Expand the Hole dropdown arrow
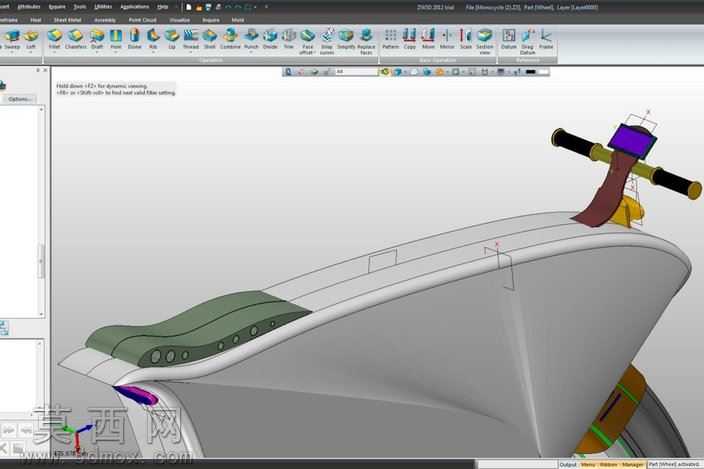The height and width of the screenshot is (469, 704). coord(116,53)
